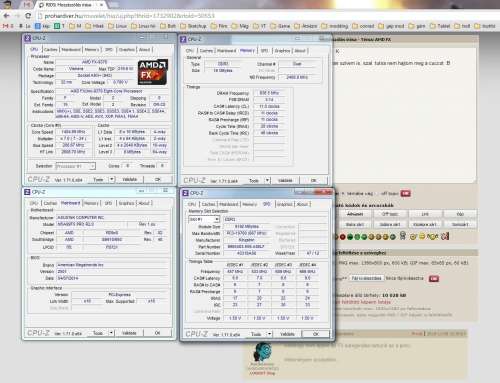The width and height of the screenshot is (500, 383).
Task: Click title bar icon of CPU-Z processor window
Action: [x=28, y=38]
